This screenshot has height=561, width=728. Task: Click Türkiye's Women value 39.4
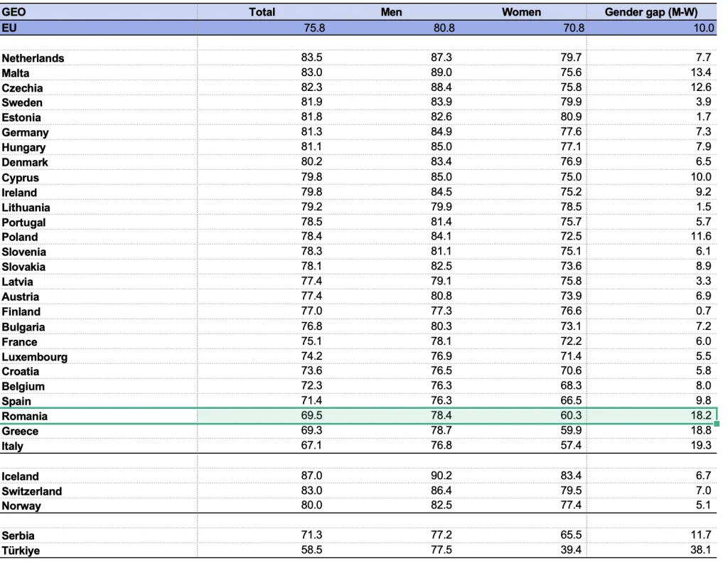tap(570, 550)
